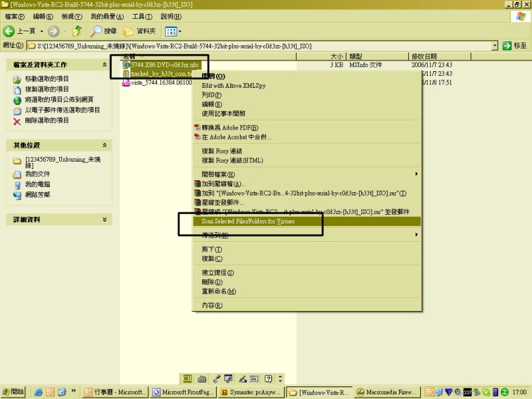This screenshot has width=532, height=399.
Task: Click the 複製選取的項目 task icon
Action: tap(17, 90)
